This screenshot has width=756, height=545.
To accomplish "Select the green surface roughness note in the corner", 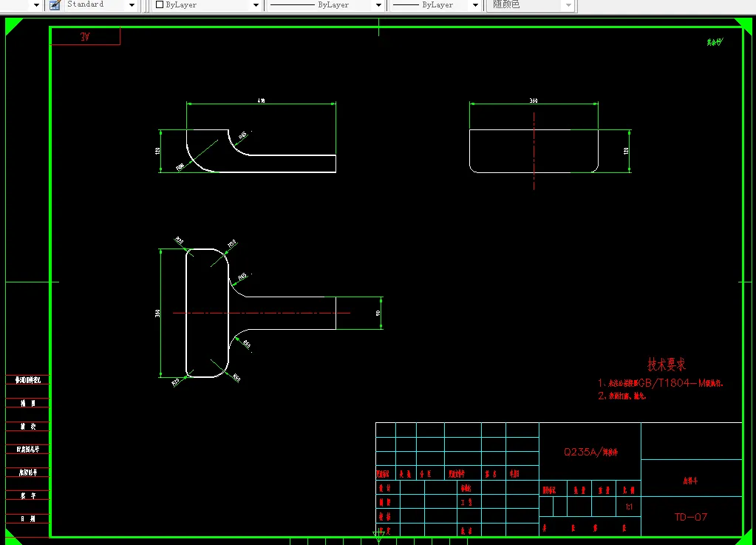I will click(x=715, y=42).
